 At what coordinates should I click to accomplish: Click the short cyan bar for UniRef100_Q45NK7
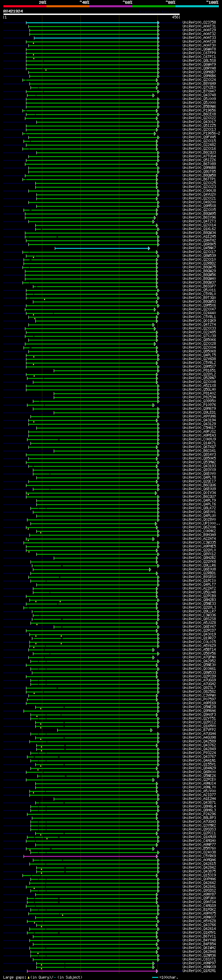tap(102, 249)
